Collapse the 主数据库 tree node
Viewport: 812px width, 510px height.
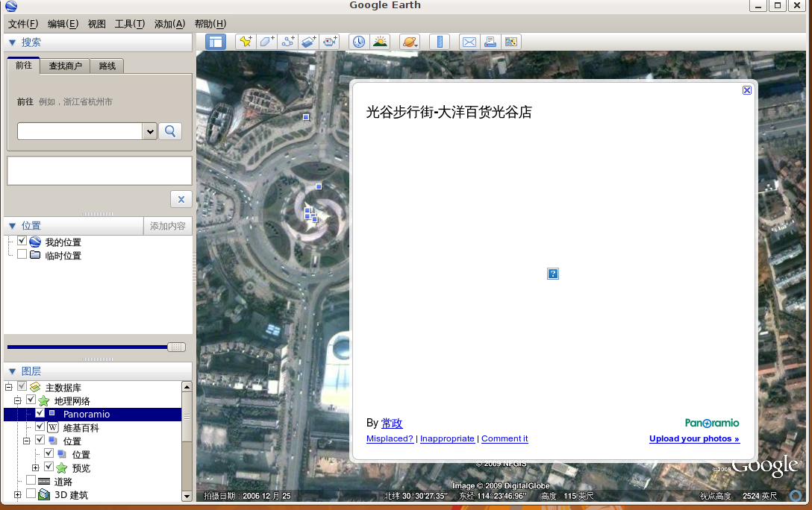coord(8,387)
